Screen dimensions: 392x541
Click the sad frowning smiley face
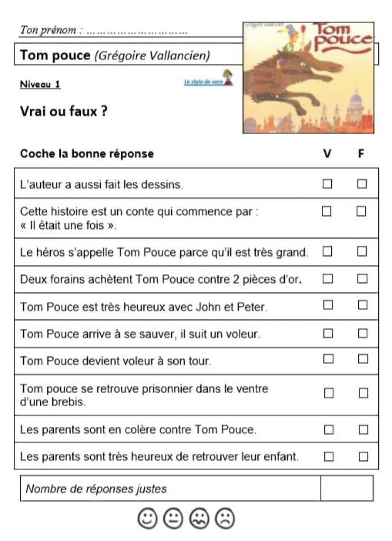point(224,518)
